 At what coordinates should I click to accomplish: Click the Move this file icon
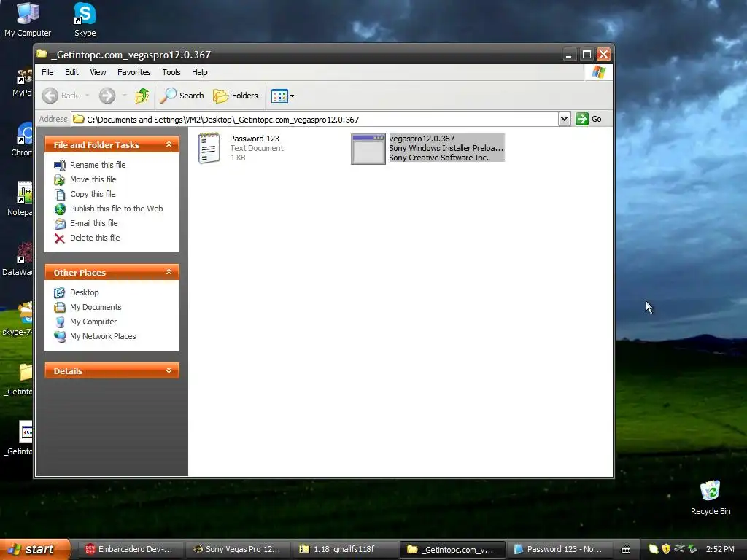tap(60, 180)
